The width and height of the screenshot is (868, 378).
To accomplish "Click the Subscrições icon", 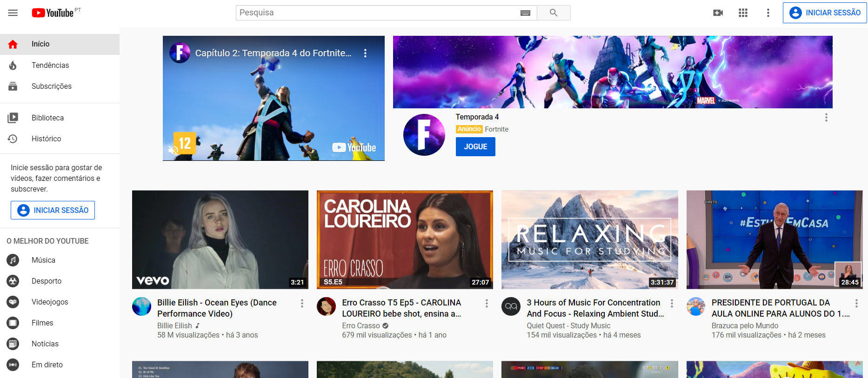I will (x=13, y=86).
